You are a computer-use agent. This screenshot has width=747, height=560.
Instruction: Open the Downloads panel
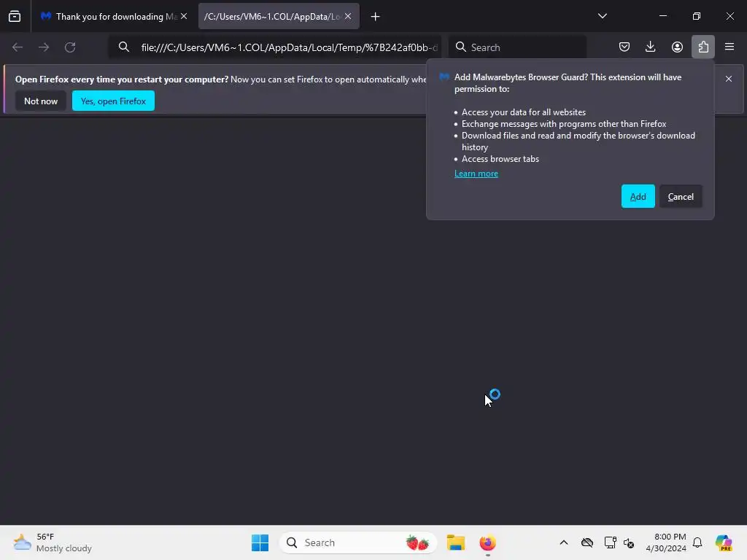click(650, 47)
